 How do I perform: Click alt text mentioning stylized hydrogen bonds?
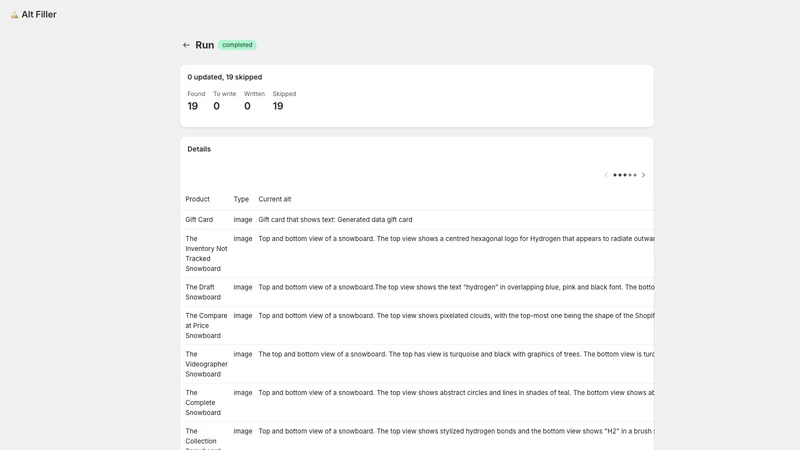click(456, 431)
